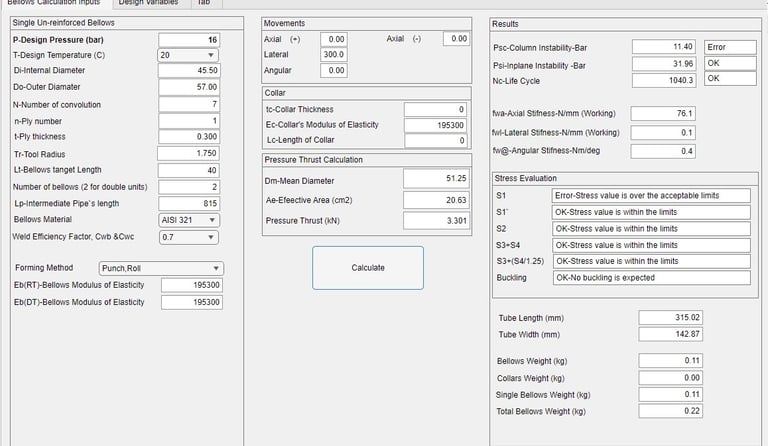Screen dimensions: 768x446
Task: Click the t-Ply thickness input field
Action: point(189,137)
